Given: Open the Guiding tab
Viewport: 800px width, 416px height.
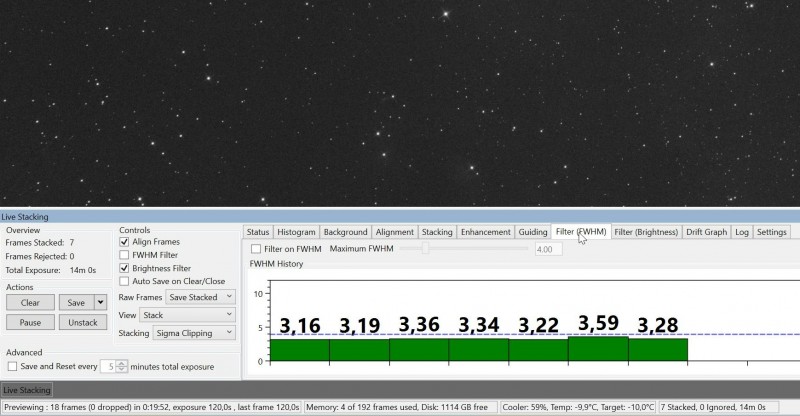Looking at the screenshot, I should tap(533, 232).
